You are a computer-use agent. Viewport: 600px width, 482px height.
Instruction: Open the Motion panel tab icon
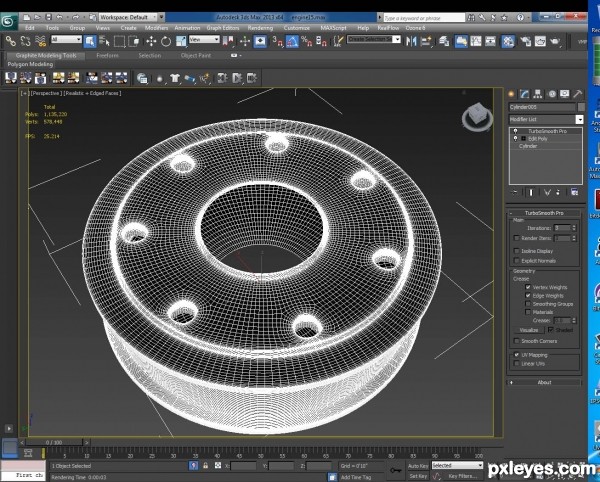(x=551, y=94)
